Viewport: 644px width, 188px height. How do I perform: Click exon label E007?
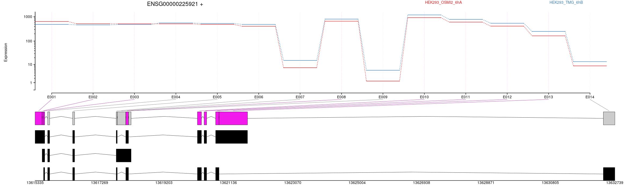(300, 97)
